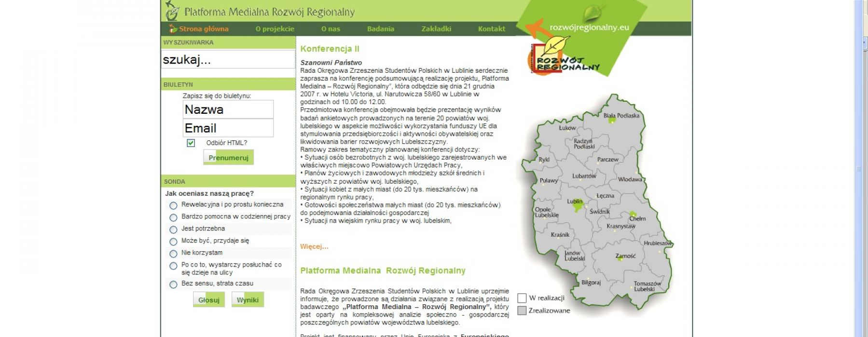Select 'Może być, przydaje się' option

point(173,242)
